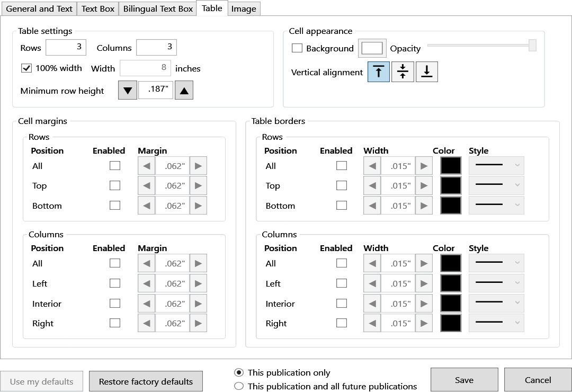This screenshot has width=572, height=392.
Task: Select the Table tab
Action: tap(212, 8)
